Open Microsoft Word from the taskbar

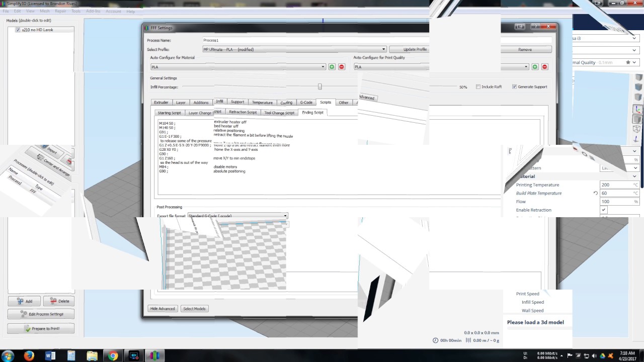pos(50,355)
